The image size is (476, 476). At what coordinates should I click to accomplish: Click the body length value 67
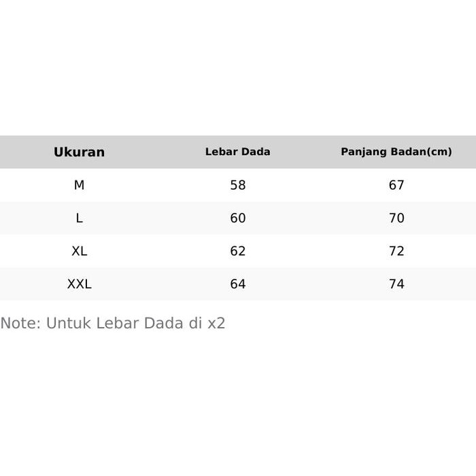click(x=396, y=185)
